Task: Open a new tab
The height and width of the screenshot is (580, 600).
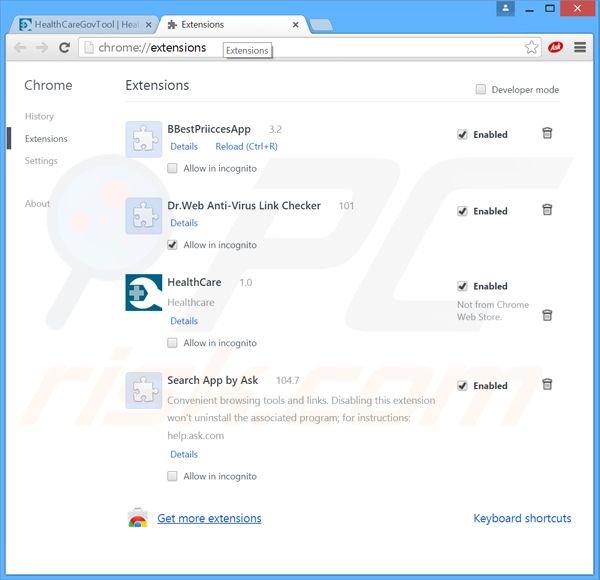Action: [x=321, y=25]
